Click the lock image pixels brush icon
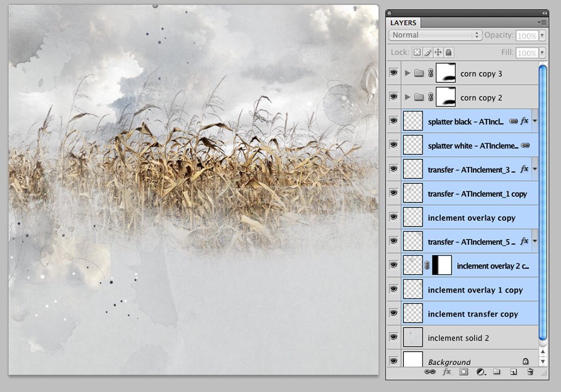Screen dimensions: 561x392 tap(428, 53)
